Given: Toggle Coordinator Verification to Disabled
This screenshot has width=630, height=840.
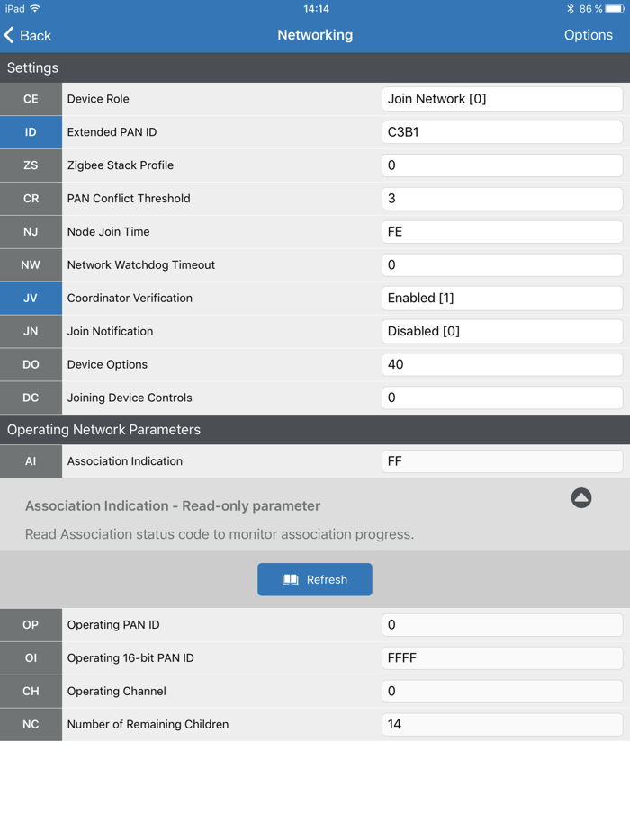Looking at the screenshot, I should (x=501, y=298).
